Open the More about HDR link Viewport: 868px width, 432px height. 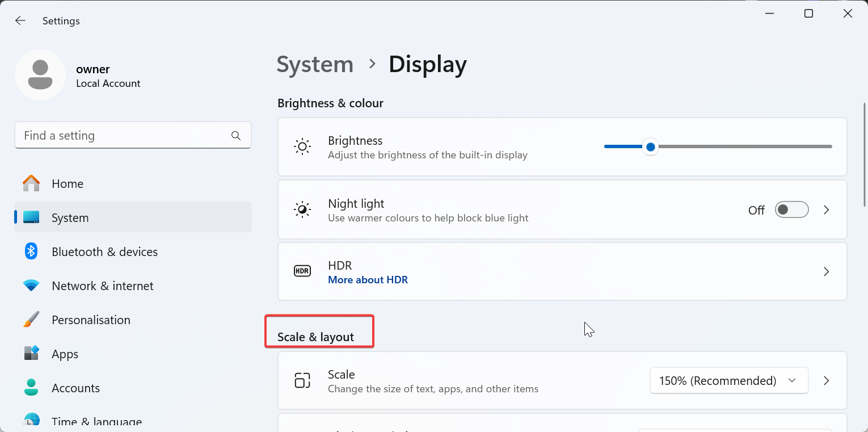pos(368,280)
